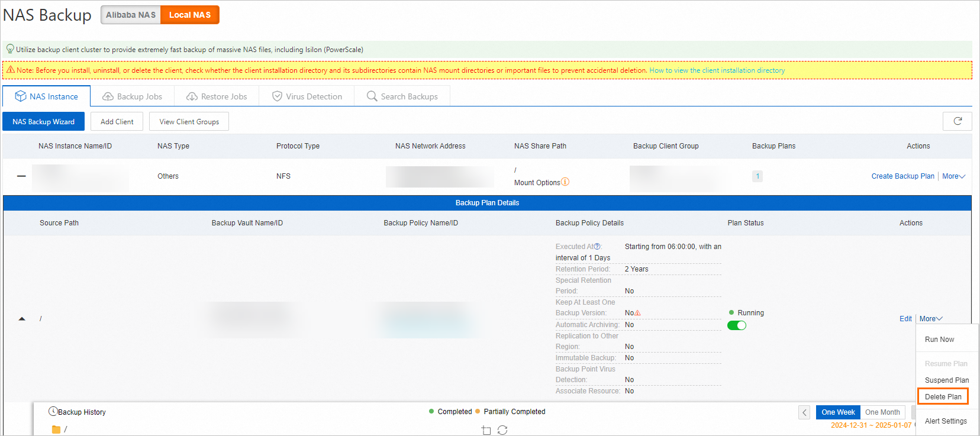Toggle the Running plan switch off
980x436 pixels.
737,325
